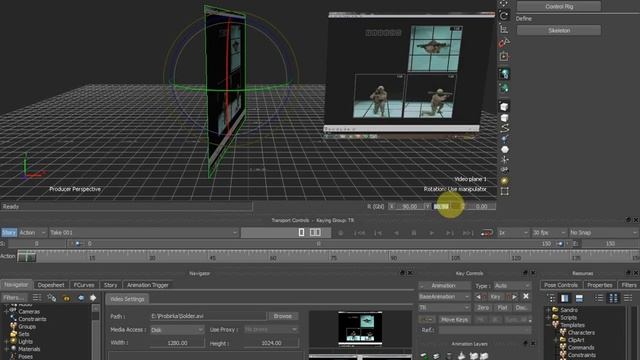Expand the Cameras node in Navigator
The height and width of the screenshot is (360, 640).
pyautogui.click(x=7, y=311)
